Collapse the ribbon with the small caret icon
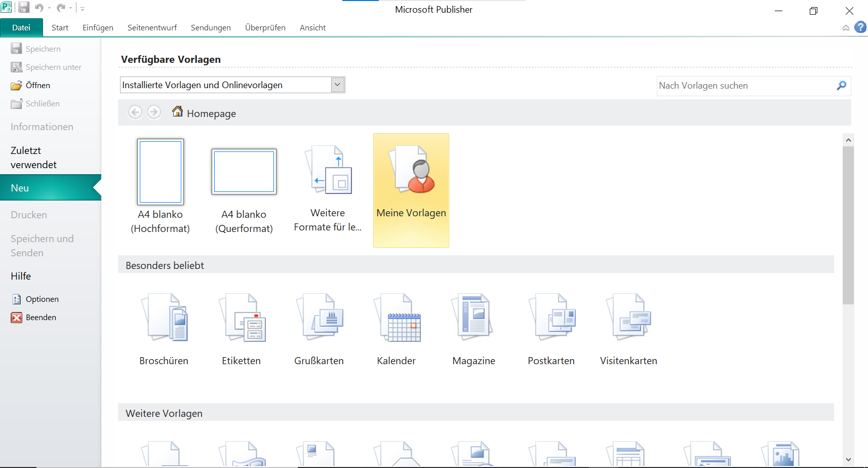 tap(846, 28)
